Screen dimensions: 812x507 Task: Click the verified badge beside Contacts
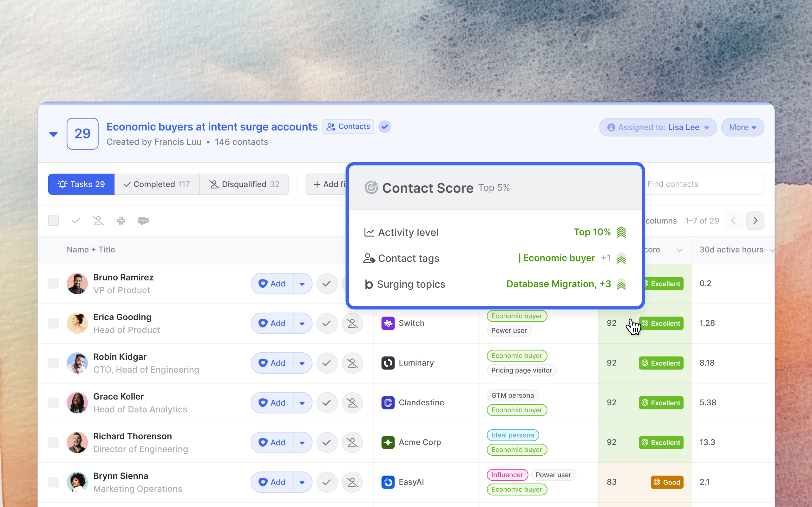384,127
